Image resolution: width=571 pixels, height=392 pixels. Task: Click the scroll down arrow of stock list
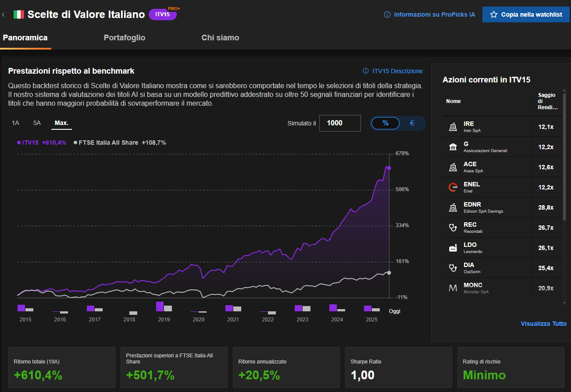pos(564,303)
